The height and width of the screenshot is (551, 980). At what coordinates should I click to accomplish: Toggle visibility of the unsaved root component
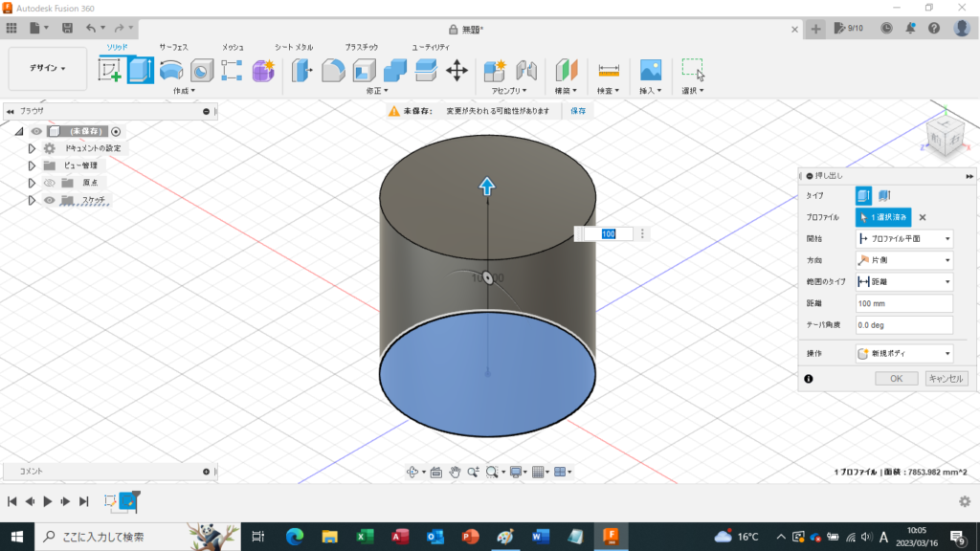(x=36, y=131)
